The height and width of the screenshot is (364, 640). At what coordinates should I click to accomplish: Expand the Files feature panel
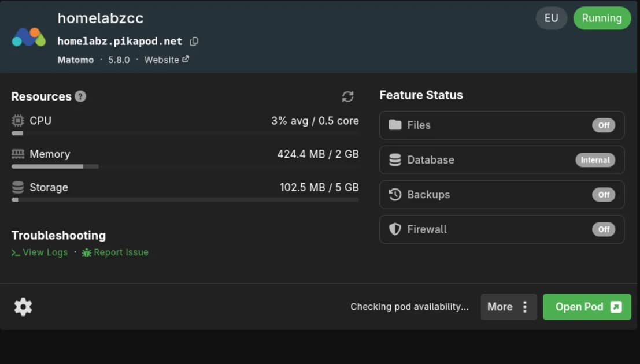tap(502, 125)
